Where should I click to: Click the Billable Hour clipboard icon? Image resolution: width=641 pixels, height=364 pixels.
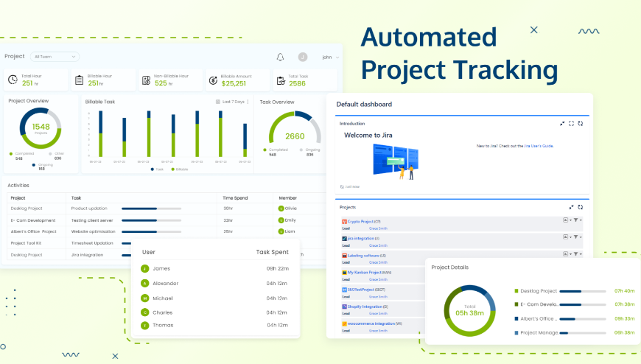tap(80, 80)
